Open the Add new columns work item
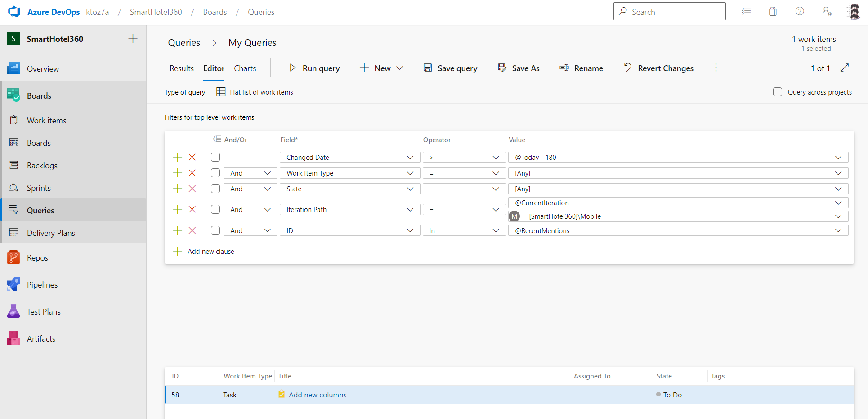Viewport: 868px width, 419px height. point(318,395)
